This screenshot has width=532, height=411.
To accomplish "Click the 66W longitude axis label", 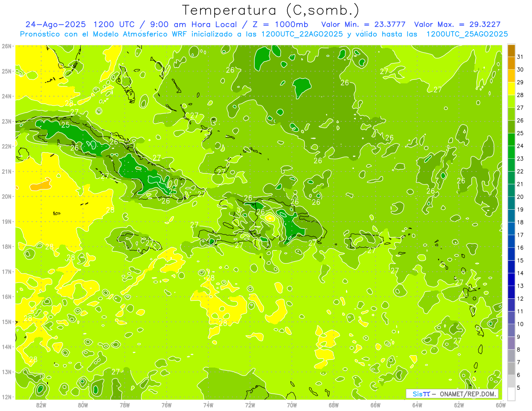I will tap(375, 405).
